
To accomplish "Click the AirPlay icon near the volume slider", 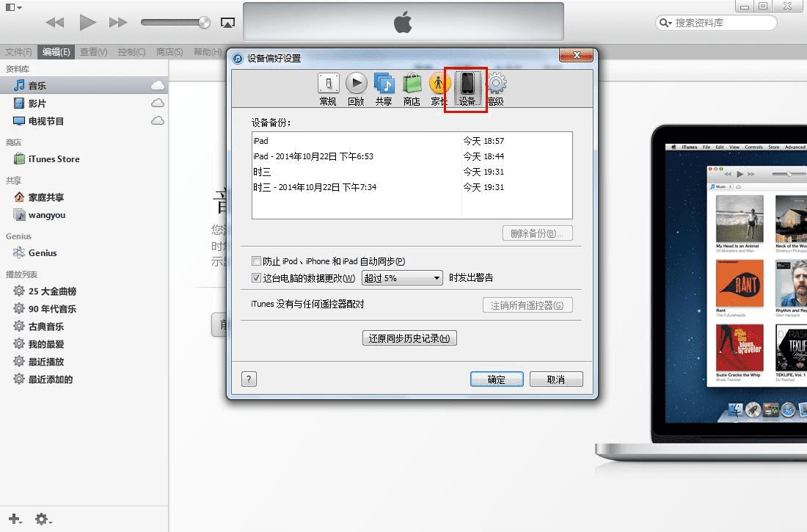I will 228,23.
